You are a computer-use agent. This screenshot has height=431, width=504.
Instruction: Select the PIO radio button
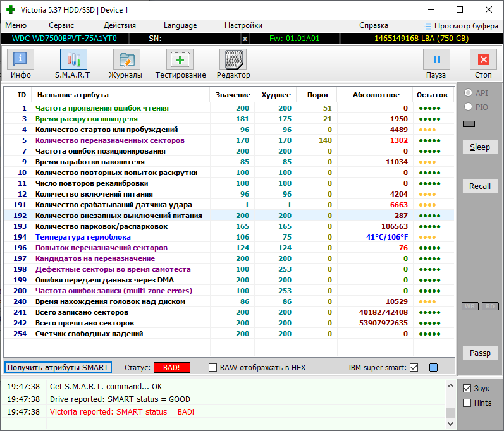click(x=468, y=107)
